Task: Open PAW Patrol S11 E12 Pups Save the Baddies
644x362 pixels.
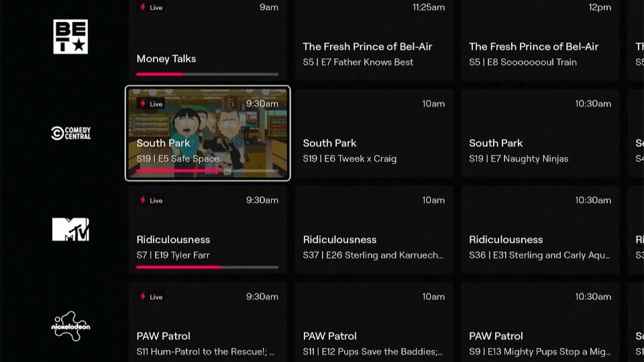Action: 374,322
